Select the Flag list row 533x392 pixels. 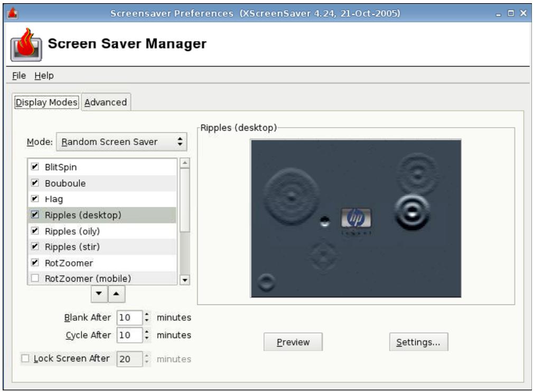click(102, 199)
